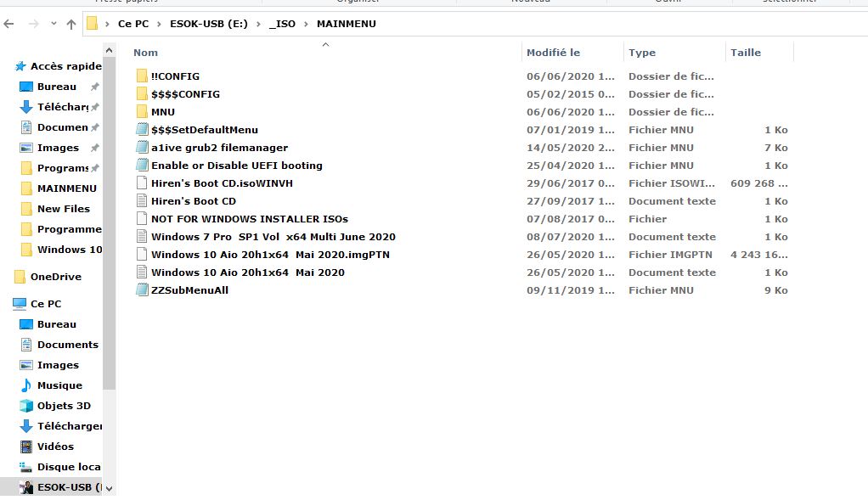Screen dimensions: 868x500
Task: Click the navigation pane scroll-up arrow
Action: click(x=109, y=50)
